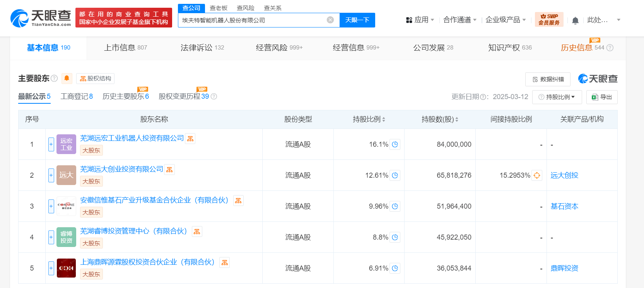Switch to 上市信息 tab

(x=125, y=48)
